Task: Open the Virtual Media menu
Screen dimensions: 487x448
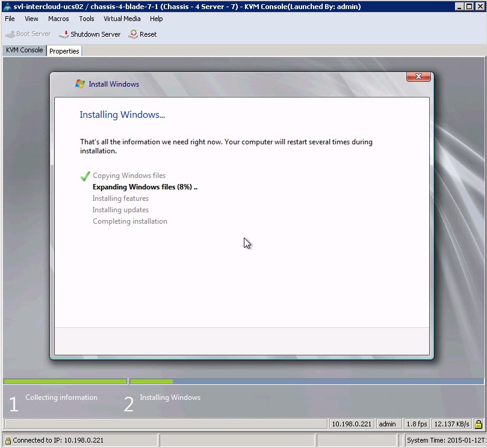Action: point(122,19)
